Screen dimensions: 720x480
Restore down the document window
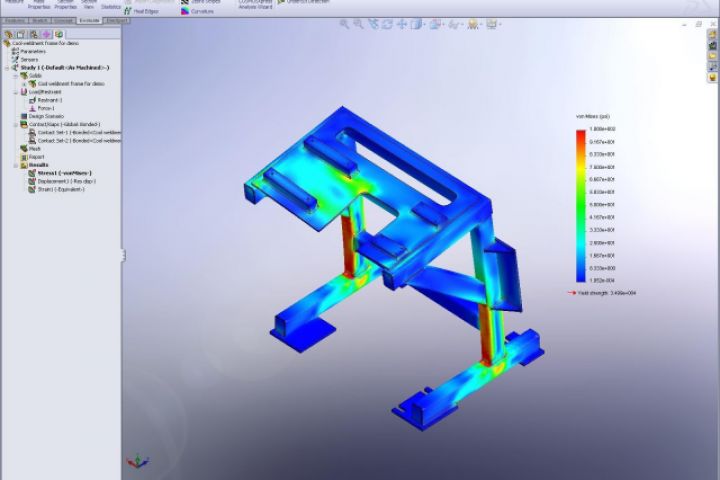(698, 24)
